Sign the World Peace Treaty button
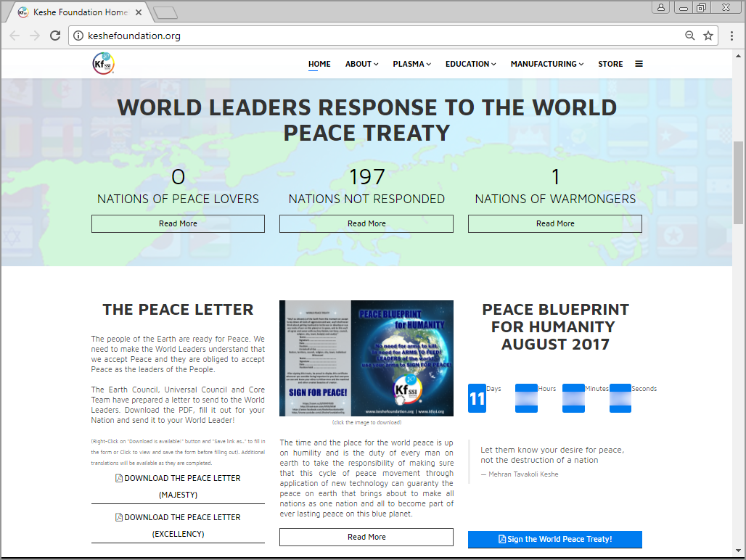The image size is (746, 560). coord(555,539)
